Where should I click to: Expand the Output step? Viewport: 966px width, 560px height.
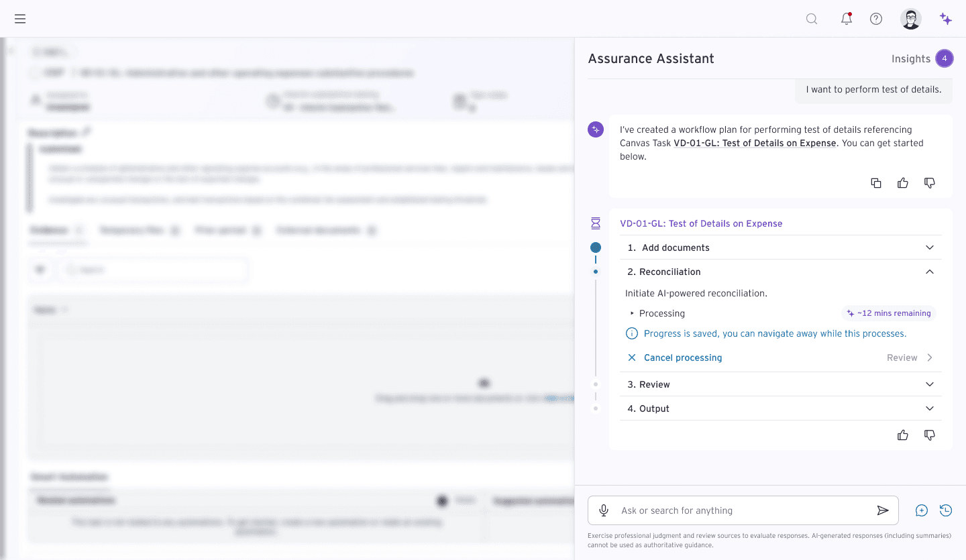click(x=930, y=408)
